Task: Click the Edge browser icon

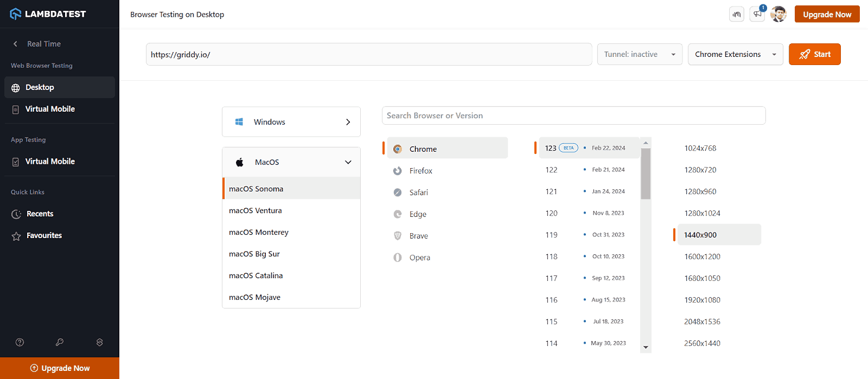Action: click(x=398, y=214)
